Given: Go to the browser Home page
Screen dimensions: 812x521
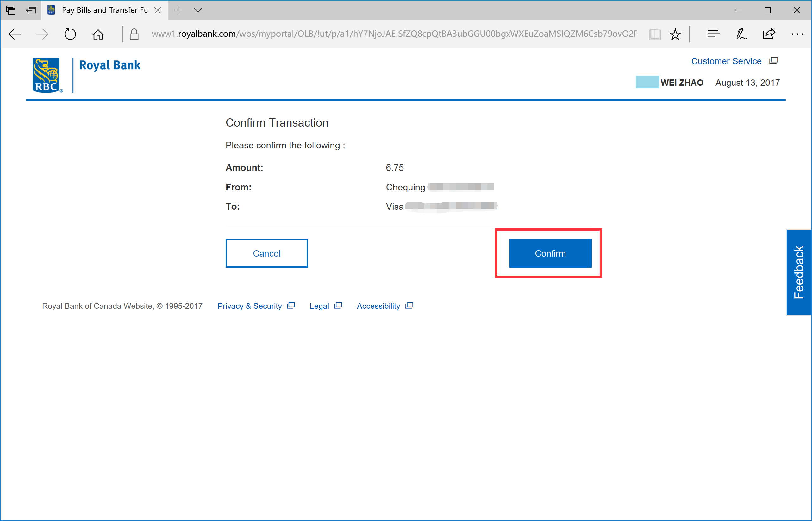Looking at the screenshot, I should pyautogui.click(x=98, y=34).
